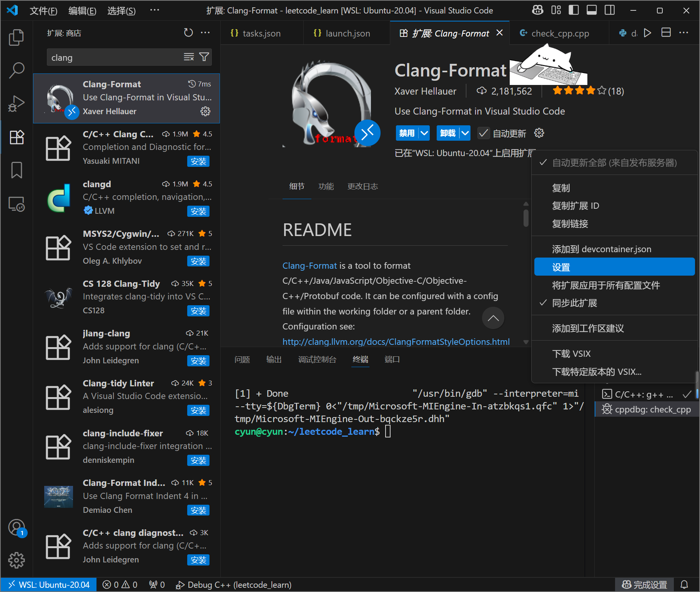Image resolution: width=700 pixels, height=592 pixels.
Task: Customize layout from title bar
Action: click(x=556, y=10)
